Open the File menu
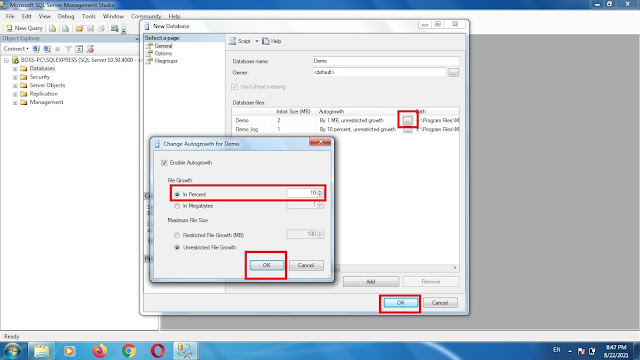This screenshot has width=640, height=360. click(10, 16)
